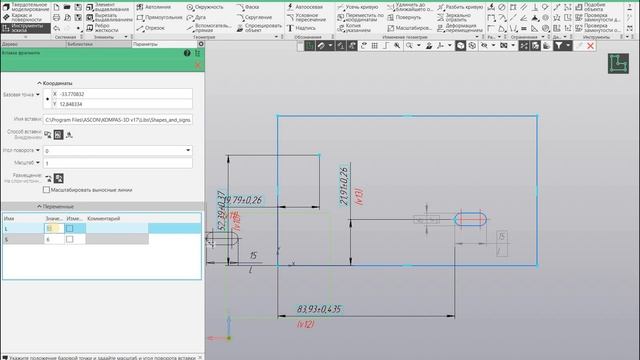Screen dimensions: 640x360
Task: Open Угол поворота label dropdown arrow
Action: pyautogui.click(x=38, y=150)
